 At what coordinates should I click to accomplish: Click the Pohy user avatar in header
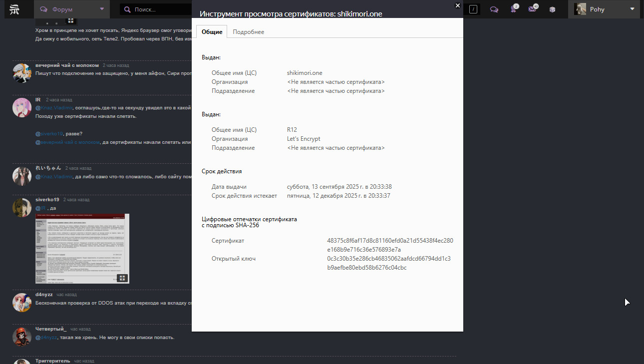580,9
